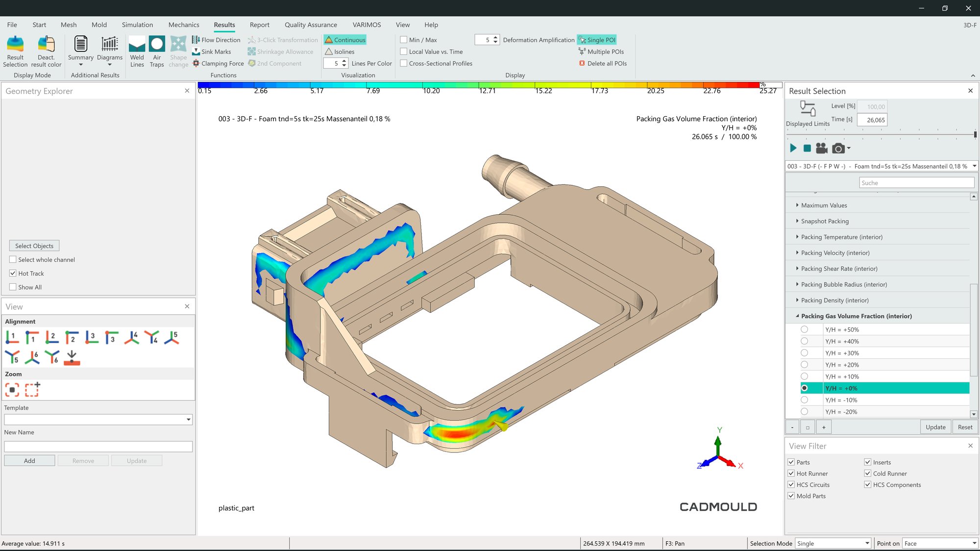Click the Sink Marks function
The height and width of the screenshot is (551, 980).
click(x=216, y=51)
